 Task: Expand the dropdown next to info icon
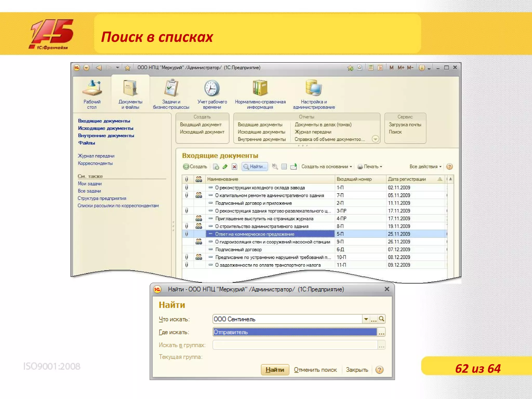pyautogui.click(x=429, y=68)
